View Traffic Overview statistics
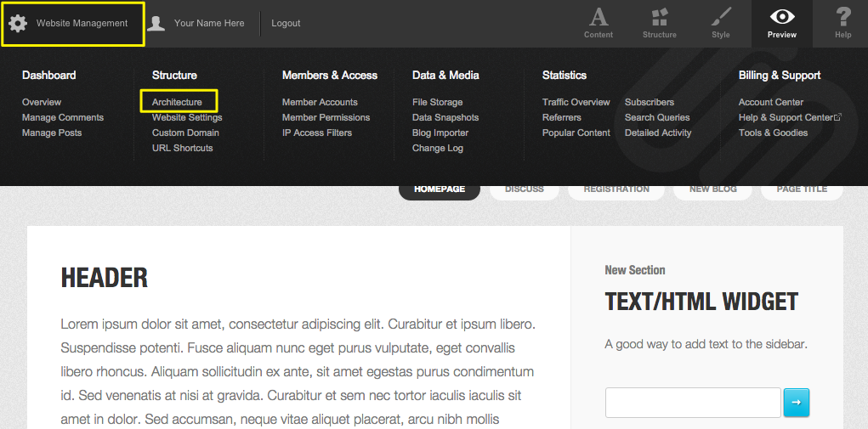This screenshot has height=429, width=868. click(576, 102)
